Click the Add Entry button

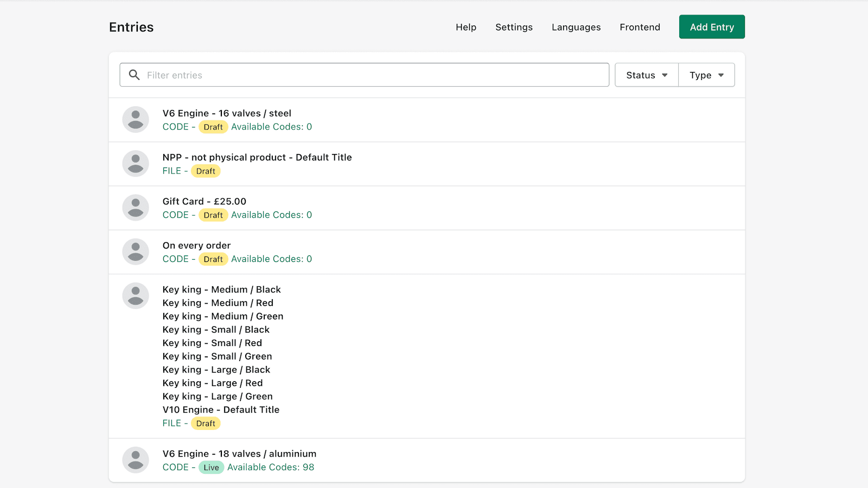pyautogui.click(x=712, y=27)
